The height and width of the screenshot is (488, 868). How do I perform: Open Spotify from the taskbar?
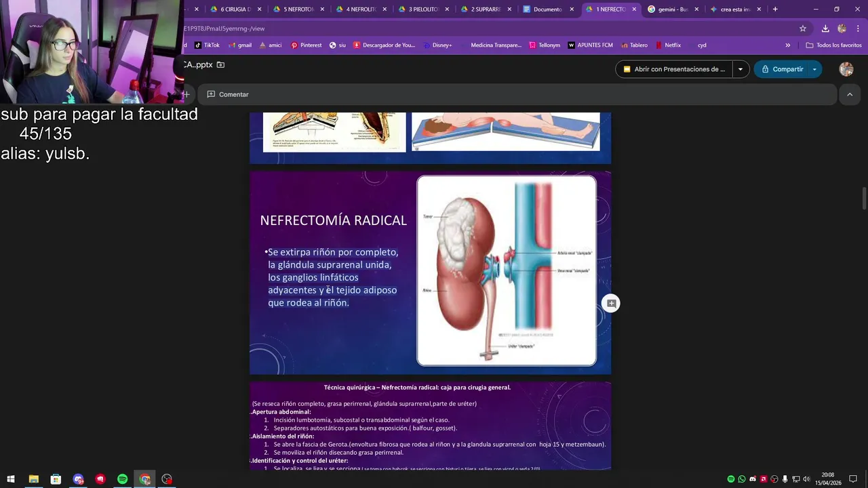click(122, 479)
